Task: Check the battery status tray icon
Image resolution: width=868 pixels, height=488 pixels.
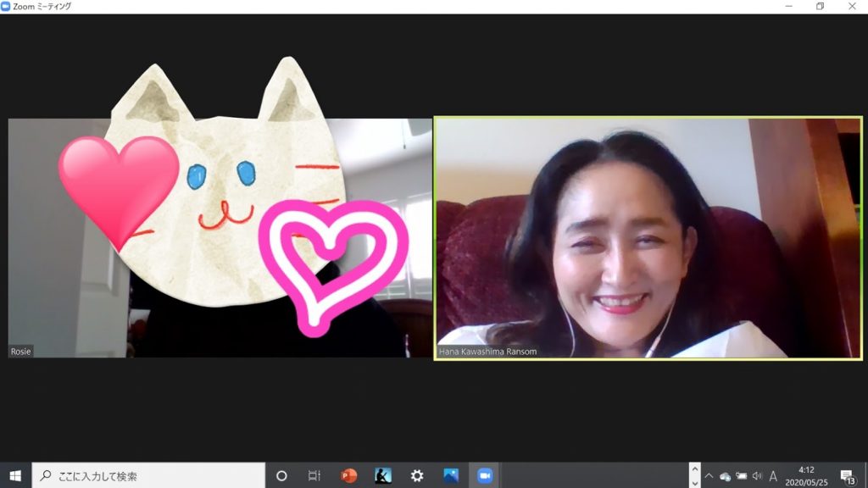Action: (741, 476)
